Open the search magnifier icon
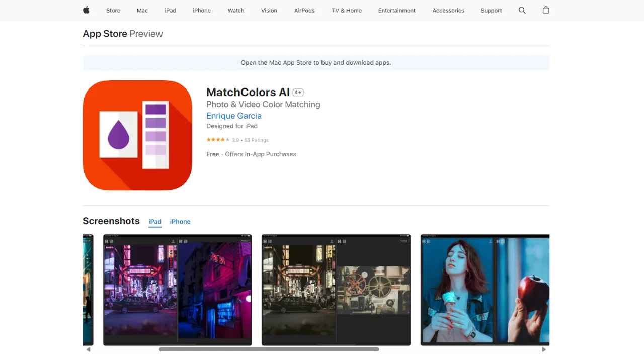The width and height of the screenshot is (644, 362). 522,10
